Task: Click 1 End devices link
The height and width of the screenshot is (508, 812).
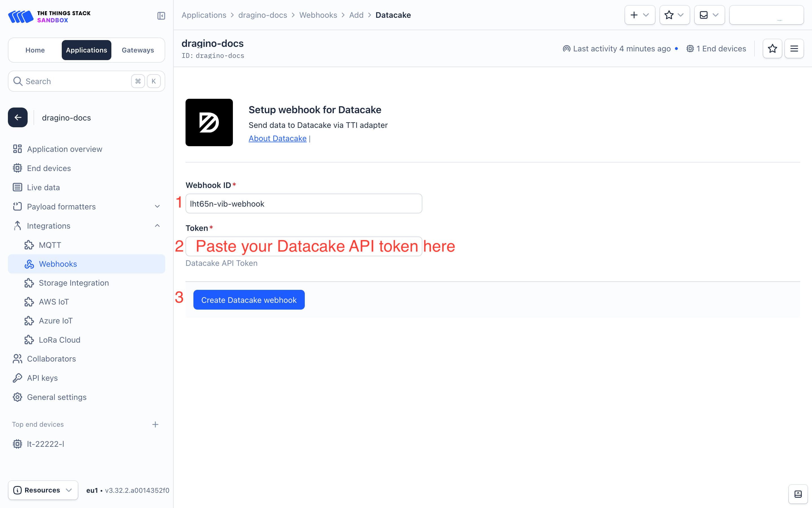Action: point(716,49)
